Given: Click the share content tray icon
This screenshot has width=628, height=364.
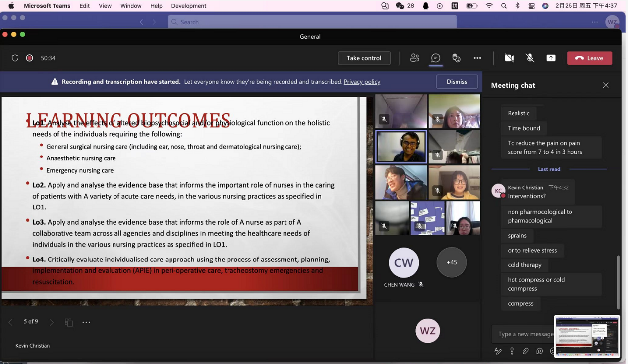Looking at the screenshot, I should (551, 58).
